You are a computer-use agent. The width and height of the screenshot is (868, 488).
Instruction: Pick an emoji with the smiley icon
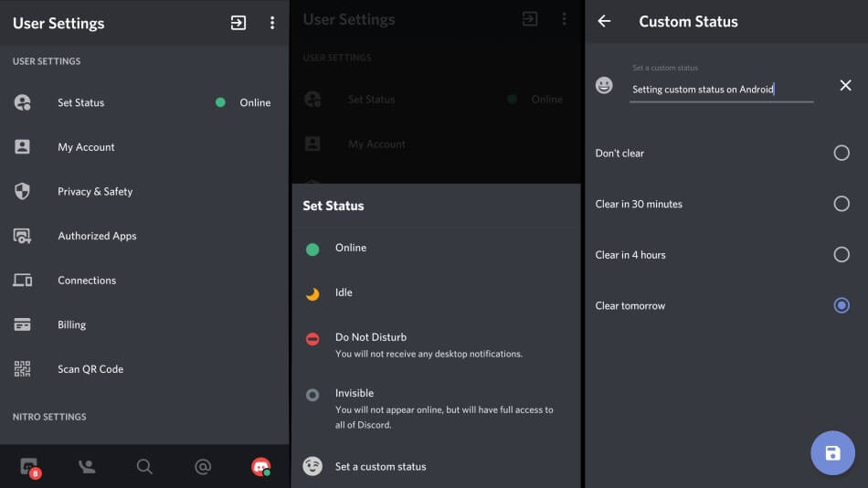pos(604,85)
